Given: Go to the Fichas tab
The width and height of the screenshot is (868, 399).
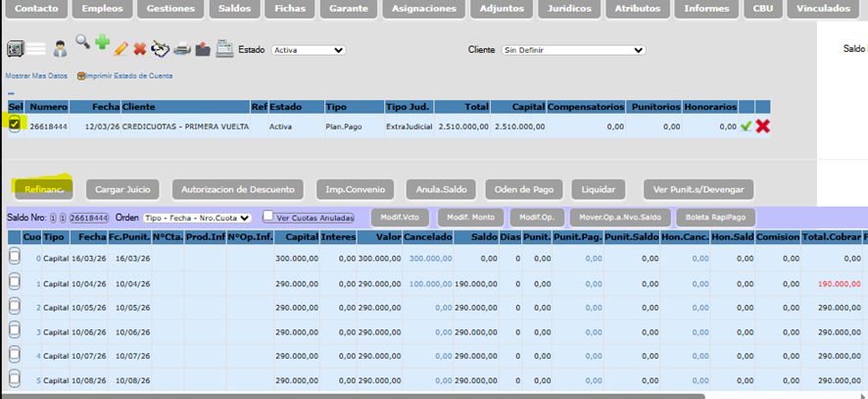Looking at the screenshot, I should [291, 9].
